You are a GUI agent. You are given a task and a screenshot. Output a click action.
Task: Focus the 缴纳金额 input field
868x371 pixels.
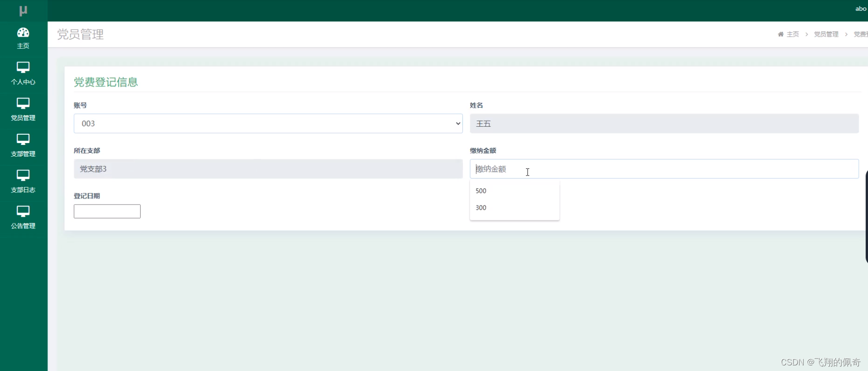(x=664, y=169)
